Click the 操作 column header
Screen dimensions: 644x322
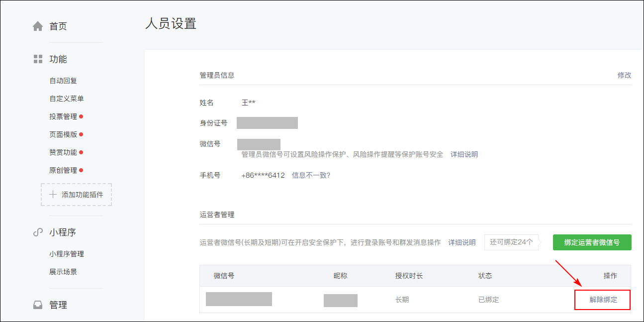pyautogui.click(x=610, y=276)
